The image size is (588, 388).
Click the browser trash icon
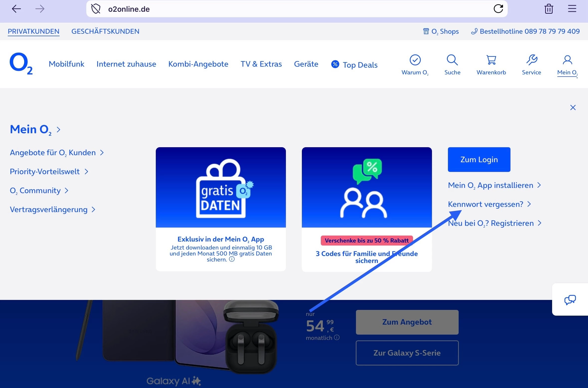(549, 9)
